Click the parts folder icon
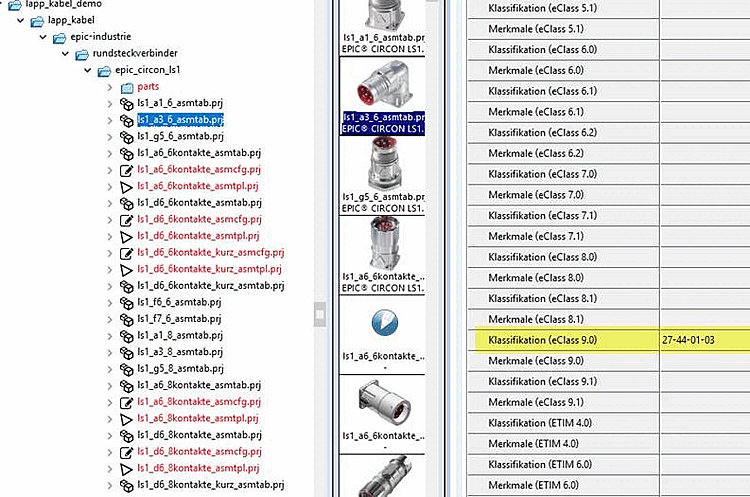750x497 pixels. point(127,87)
